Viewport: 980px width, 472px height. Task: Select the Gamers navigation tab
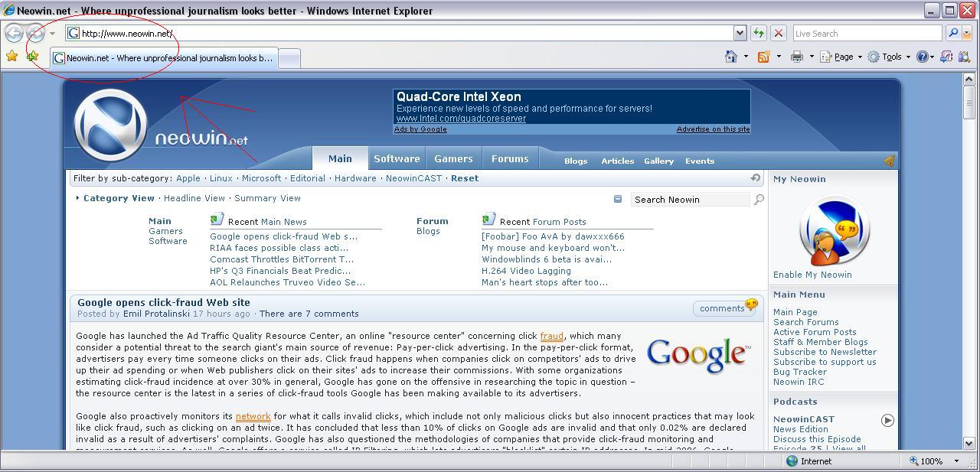point(453,158)
